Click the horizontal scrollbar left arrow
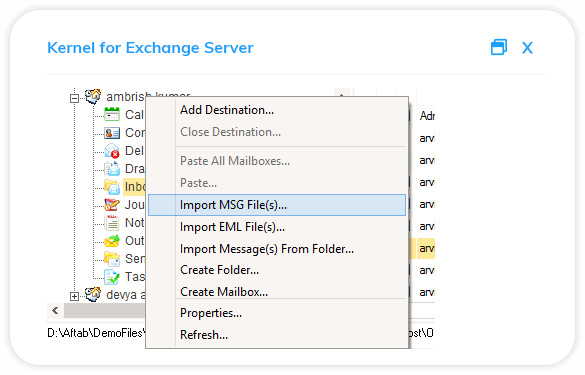The width and height of the screenshot is (585, 375). [55, 310]
